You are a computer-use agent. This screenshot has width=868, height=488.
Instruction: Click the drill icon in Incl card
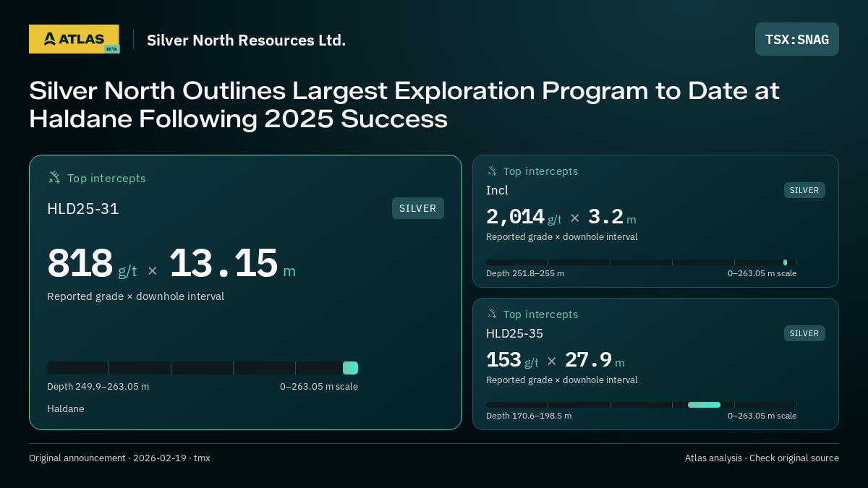tap(492, 171)
